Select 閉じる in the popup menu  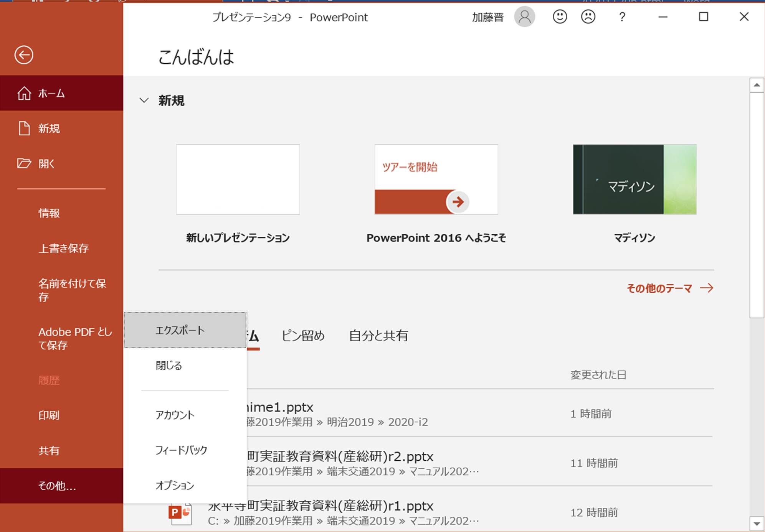click(169, 366)
